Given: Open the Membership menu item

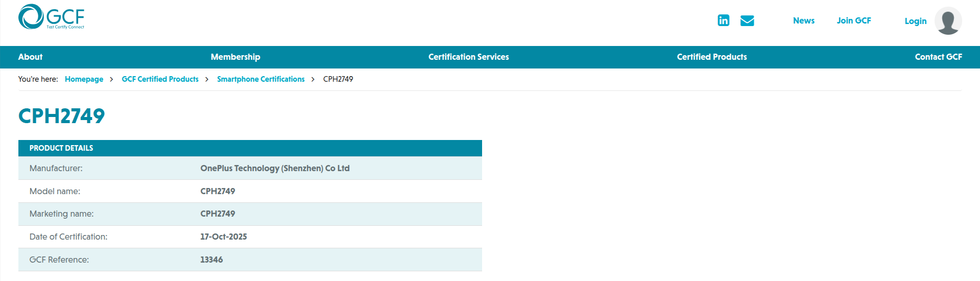Looking at the screenshot, I should pyautogui.click(x=235, y=57).
